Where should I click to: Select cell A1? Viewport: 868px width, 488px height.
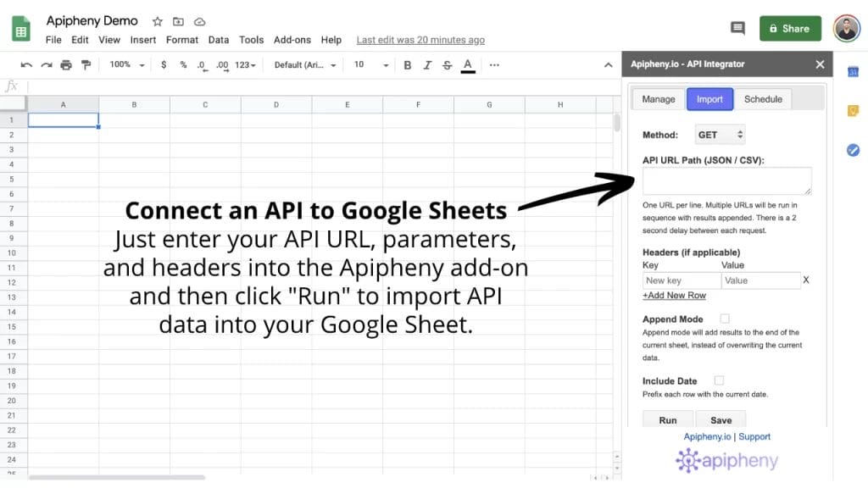(x=64, y=120)
